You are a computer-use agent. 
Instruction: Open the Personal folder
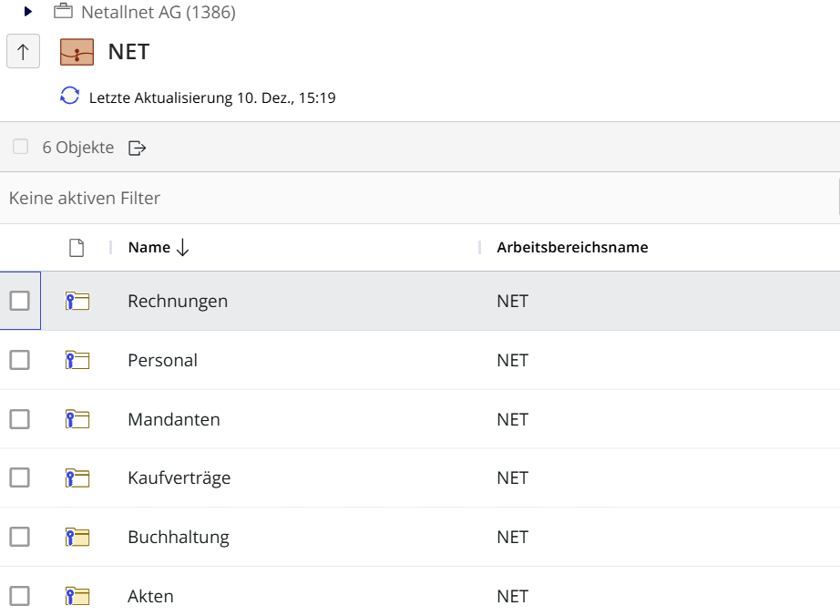coord(162,360)
